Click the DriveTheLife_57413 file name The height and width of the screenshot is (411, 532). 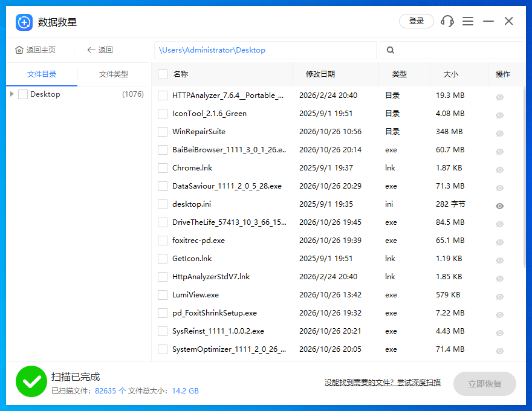coord(229,222)
